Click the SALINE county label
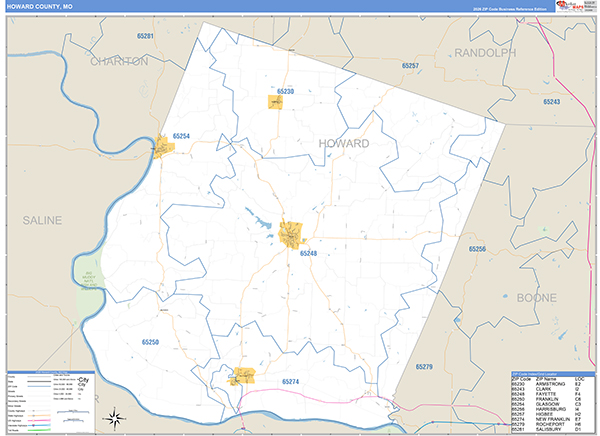This screenshot has width=600, height=436. pos(42,220)
